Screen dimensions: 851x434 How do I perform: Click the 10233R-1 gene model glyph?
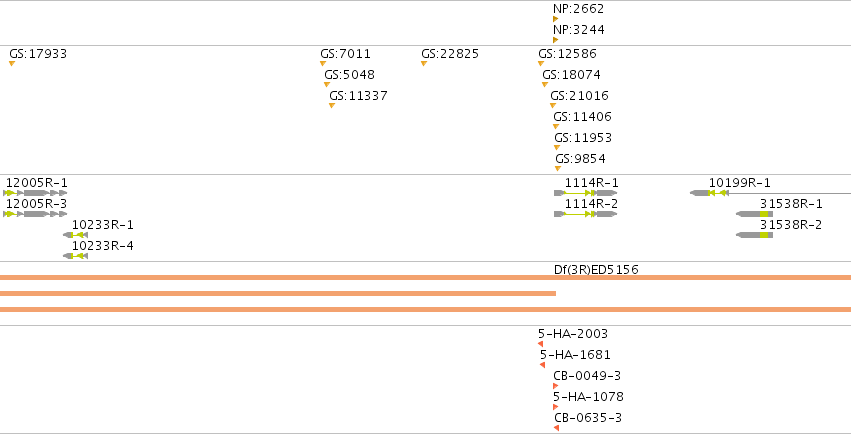(x=75, y=235)
